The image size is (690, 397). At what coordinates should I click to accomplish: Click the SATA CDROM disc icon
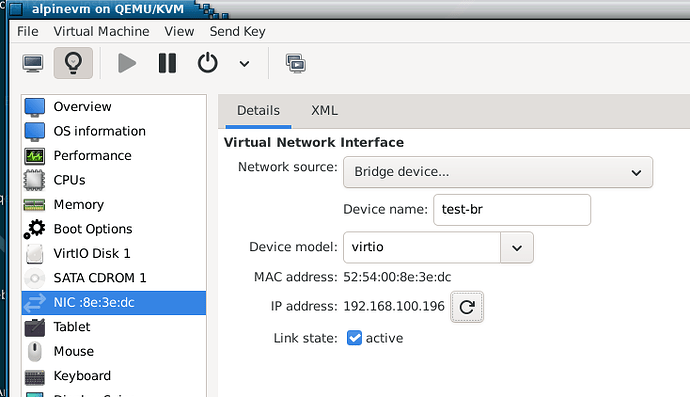coord(35,278)
